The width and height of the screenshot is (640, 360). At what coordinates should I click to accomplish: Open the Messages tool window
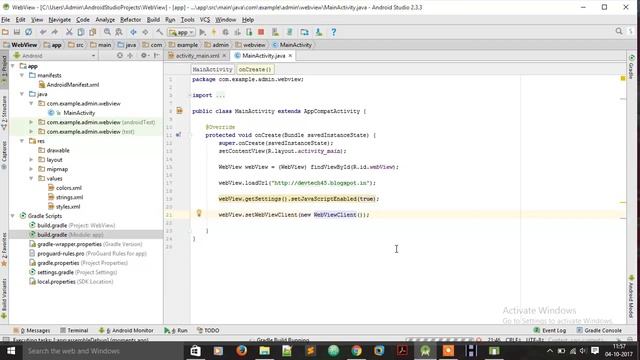click(31, 330)
